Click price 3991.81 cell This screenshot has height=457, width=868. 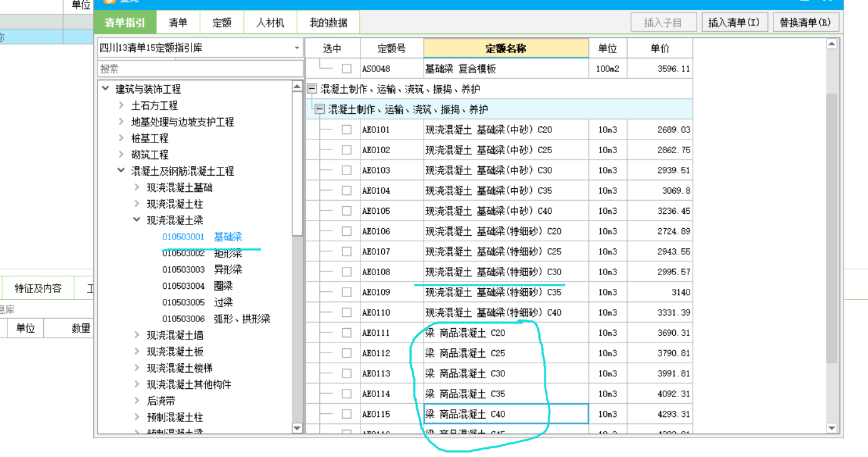pyautogui.click(x=660, y=373)
